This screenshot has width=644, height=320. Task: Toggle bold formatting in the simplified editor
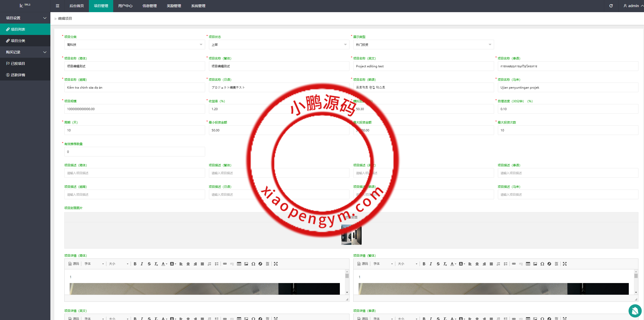pyautogui.click(x=135, y=264)
